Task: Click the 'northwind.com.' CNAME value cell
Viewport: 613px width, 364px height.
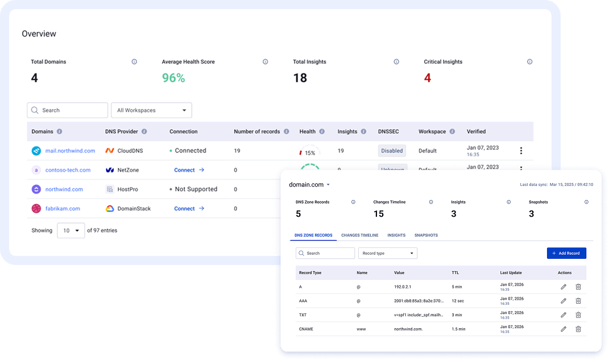Action: (x=408, y=329)
